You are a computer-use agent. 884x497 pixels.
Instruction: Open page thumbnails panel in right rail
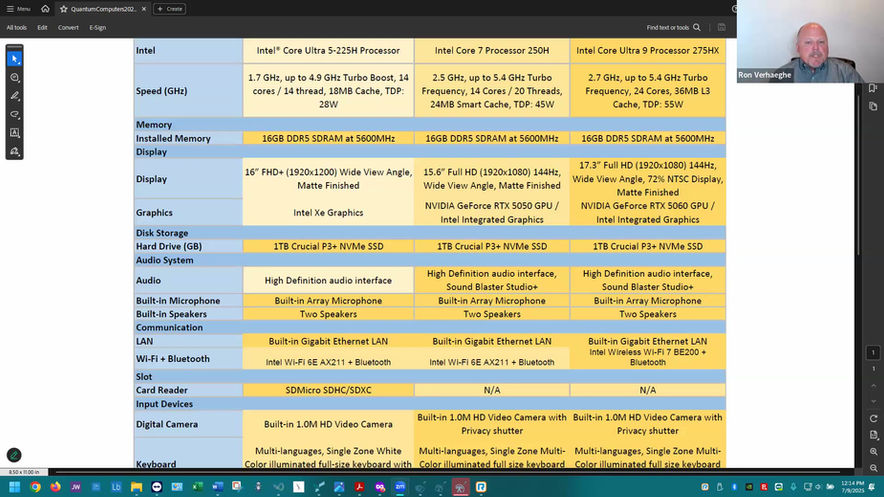tap(873, 106)
